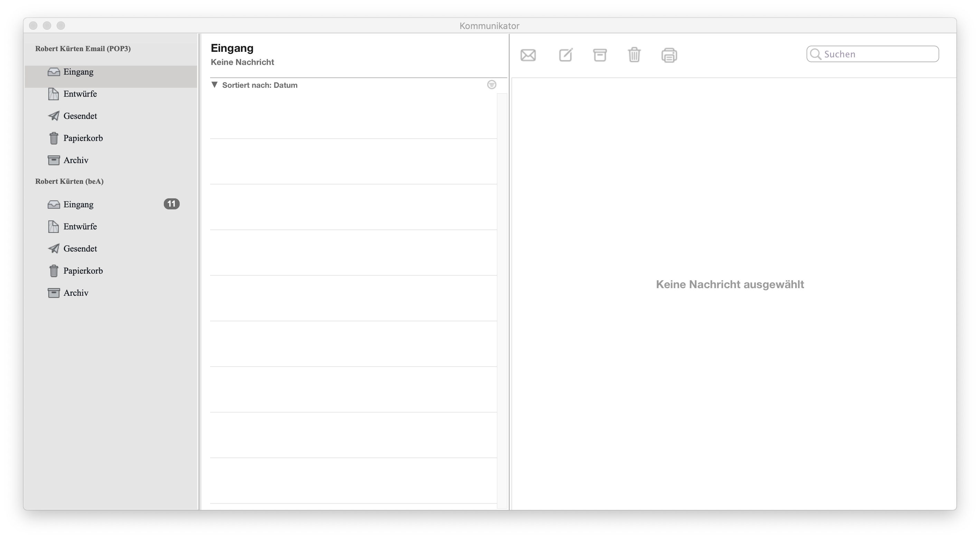This screenshot has width=980, height=539.
Task: Click paper plane icon of beA Gesendet
Action: point(54,249)
